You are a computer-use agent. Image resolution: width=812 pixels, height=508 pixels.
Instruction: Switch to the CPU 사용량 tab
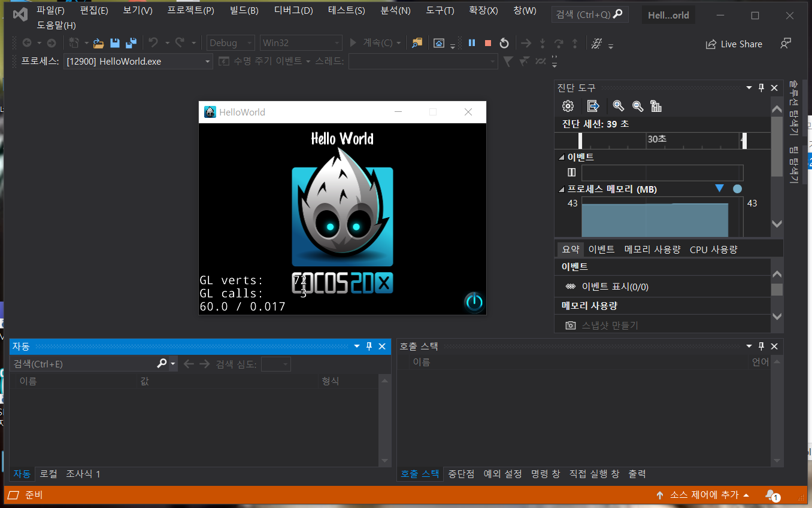coord(713,250)
